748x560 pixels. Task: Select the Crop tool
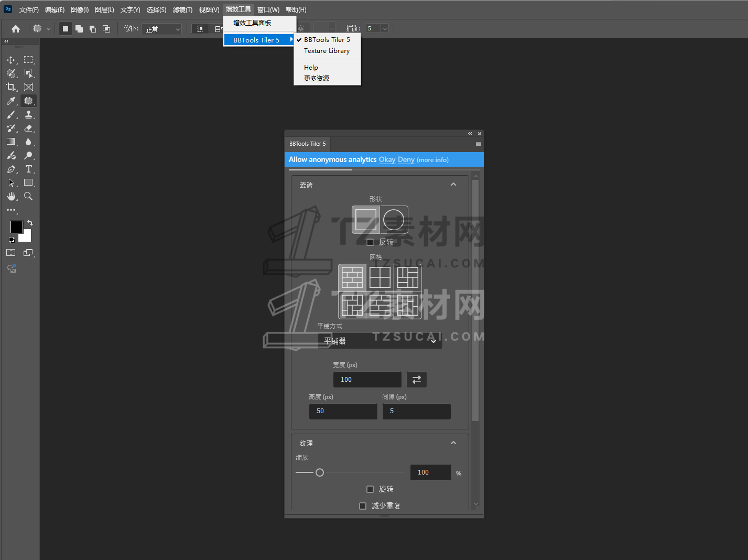coord(11,87)
